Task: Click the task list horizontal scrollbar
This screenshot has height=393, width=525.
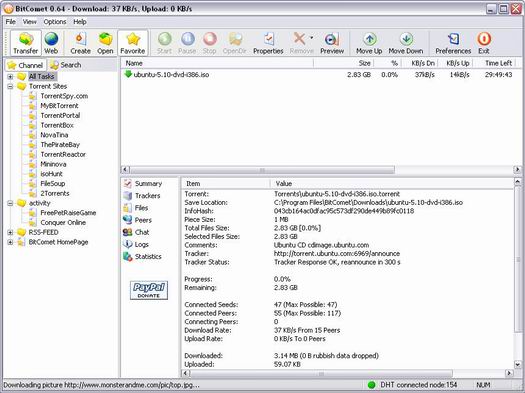Action: tap(262, 170)
